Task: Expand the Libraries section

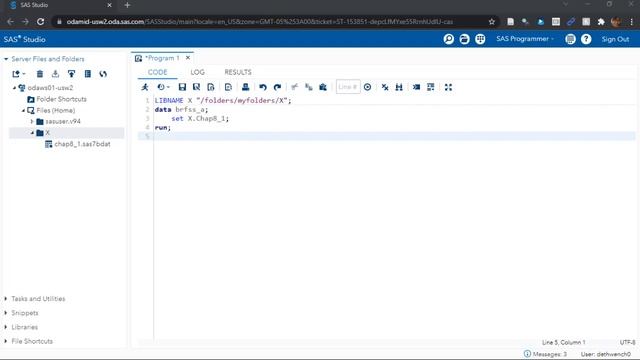Action: pyautogui.click(x=6, y=327)
